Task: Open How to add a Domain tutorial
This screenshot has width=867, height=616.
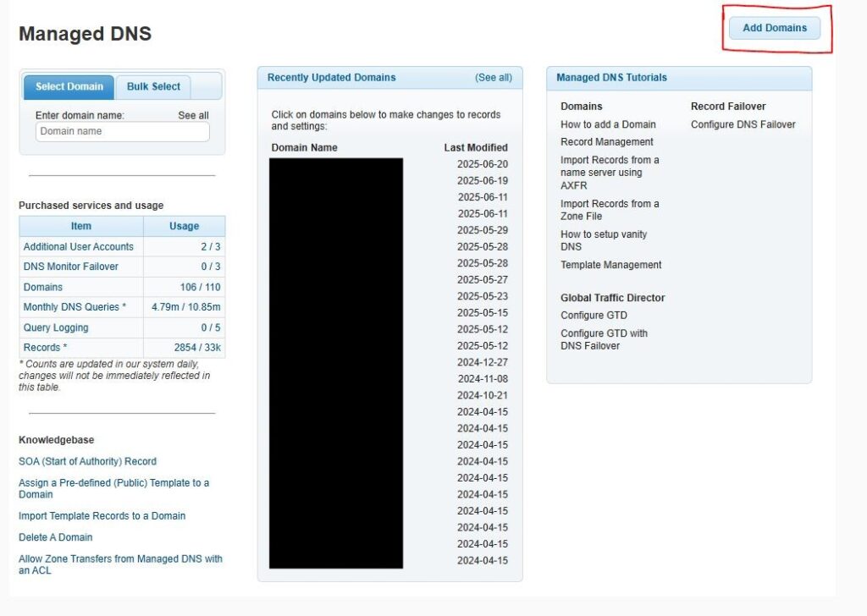Action: pyautogui.click(x=608, y=124)
